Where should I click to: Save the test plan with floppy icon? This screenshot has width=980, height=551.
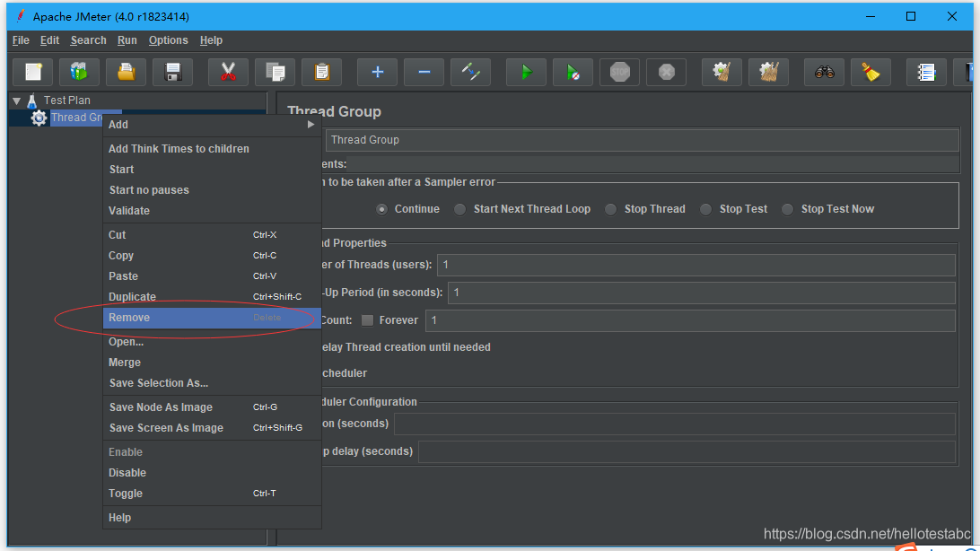point(172,73)
